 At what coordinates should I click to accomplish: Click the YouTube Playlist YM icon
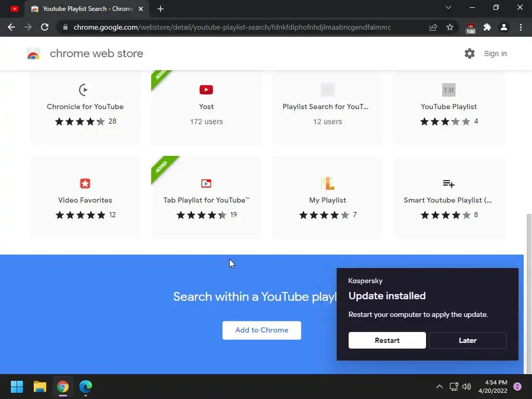click(448, 90)
